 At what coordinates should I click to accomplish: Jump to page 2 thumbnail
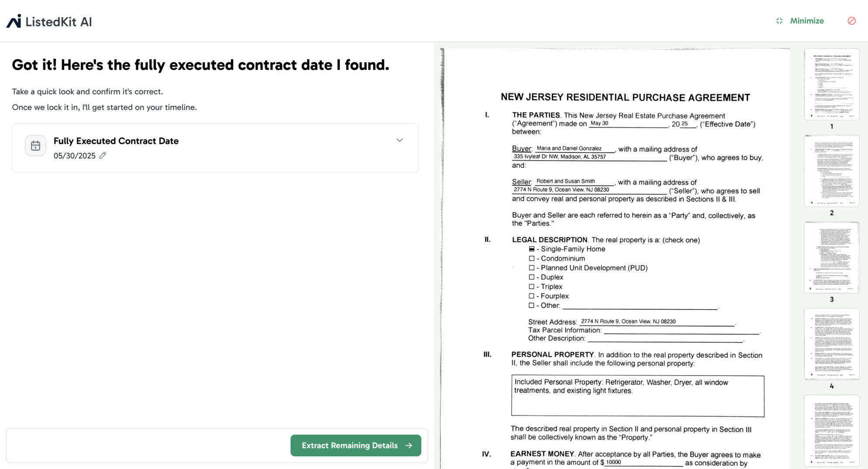click(832, 171)
